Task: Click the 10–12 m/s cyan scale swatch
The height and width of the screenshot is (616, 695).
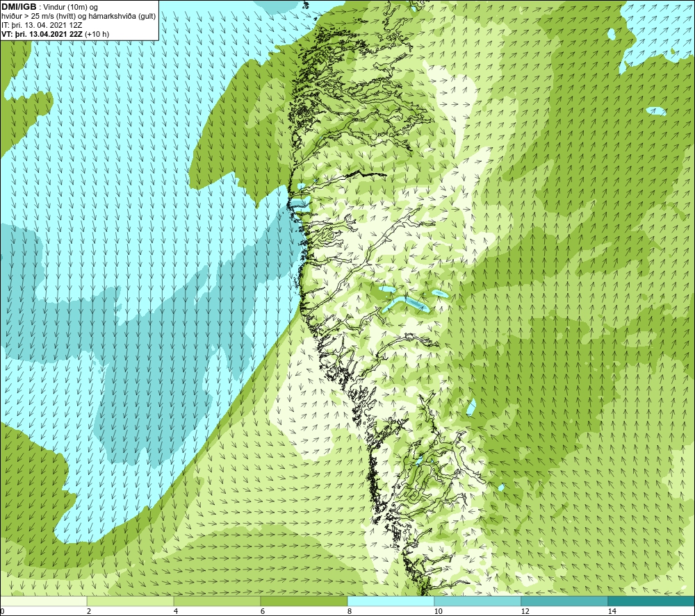Action: click(478, 601)
